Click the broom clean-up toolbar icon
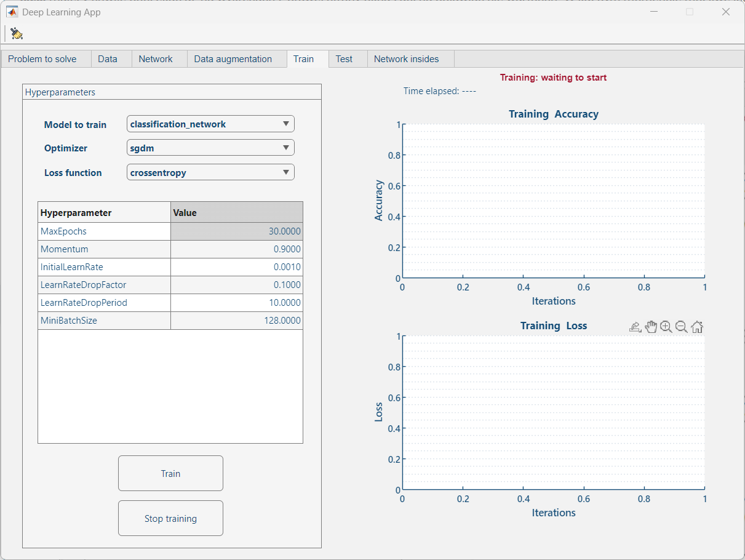745x560 pixels. click(x=17, y=33)
